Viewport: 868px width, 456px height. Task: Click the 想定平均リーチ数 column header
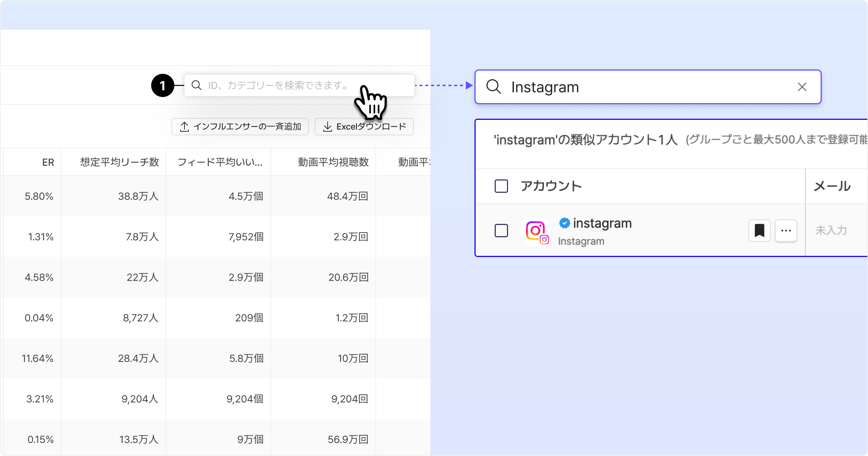pyautogui.click(x=119, y=162)
